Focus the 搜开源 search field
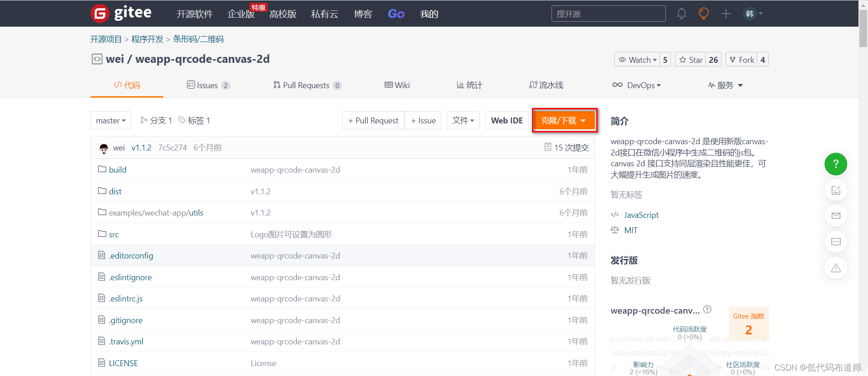This screenshot has width=868, height=376. click(609, 14)
